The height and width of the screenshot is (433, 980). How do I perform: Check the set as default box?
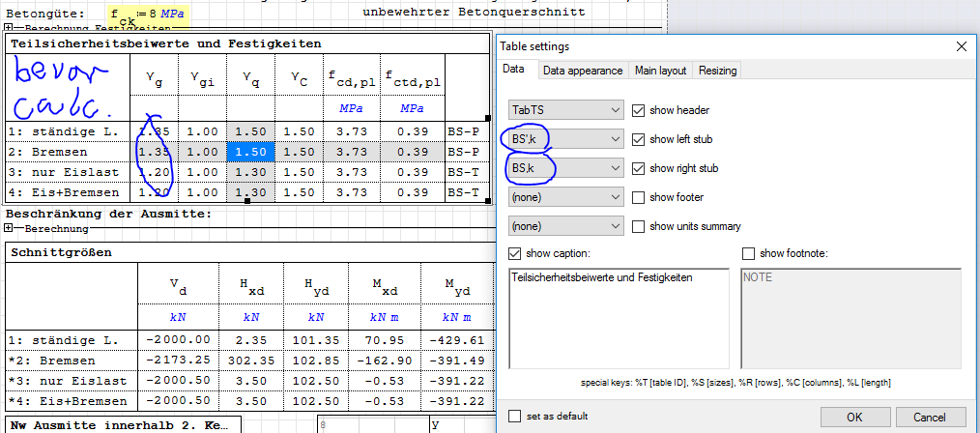pos(515,417)
